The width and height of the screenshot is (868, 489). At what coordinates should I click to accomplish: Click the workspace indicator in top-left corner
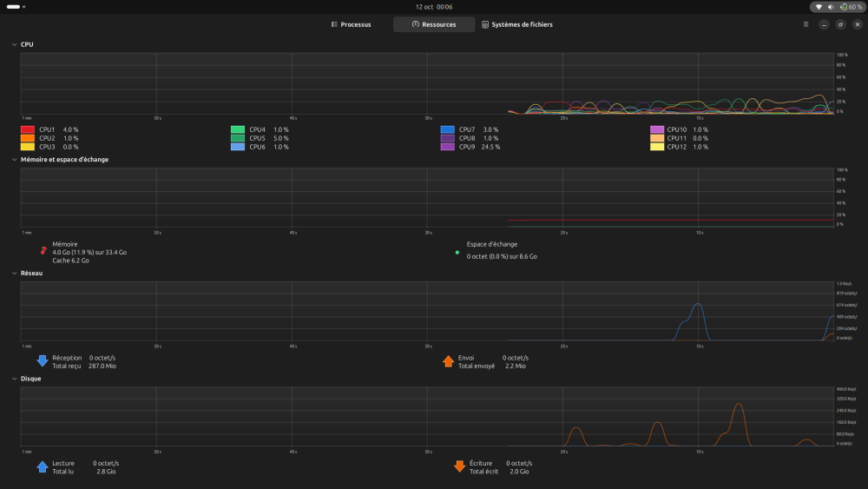pos(16,6)
